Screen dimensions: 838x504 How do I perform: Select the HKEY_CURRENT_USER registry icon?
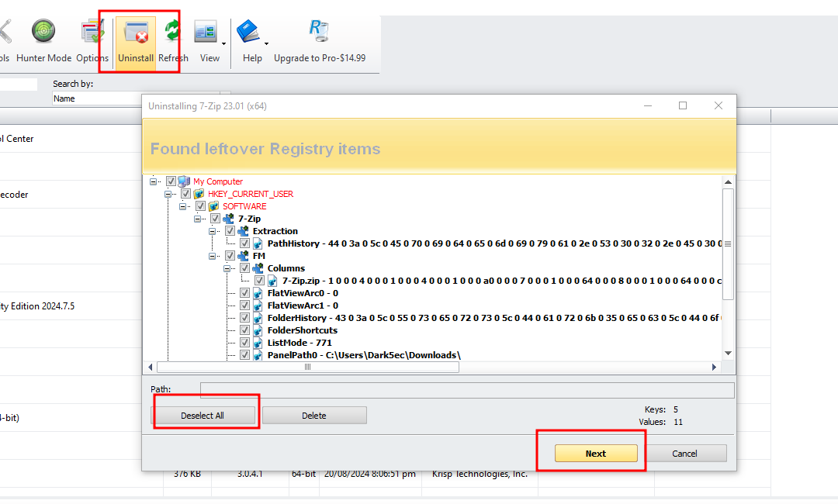(x=199, y=194)
